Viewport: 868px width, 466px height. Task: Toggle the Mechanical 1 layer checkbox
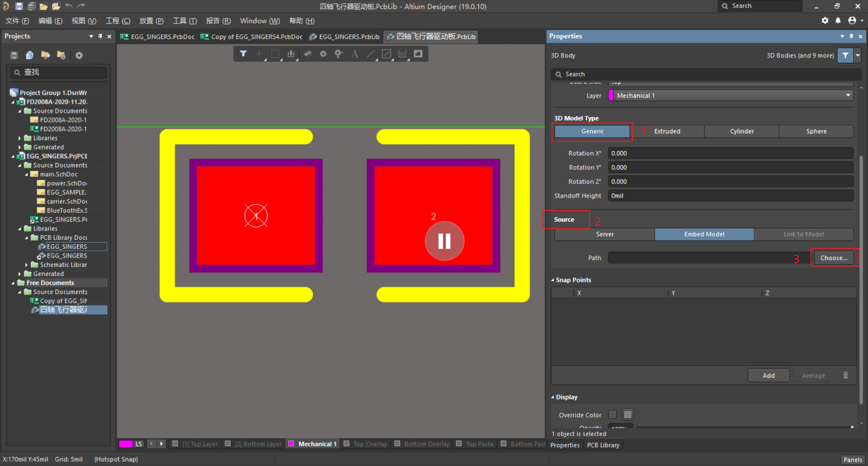pos(291,444)
